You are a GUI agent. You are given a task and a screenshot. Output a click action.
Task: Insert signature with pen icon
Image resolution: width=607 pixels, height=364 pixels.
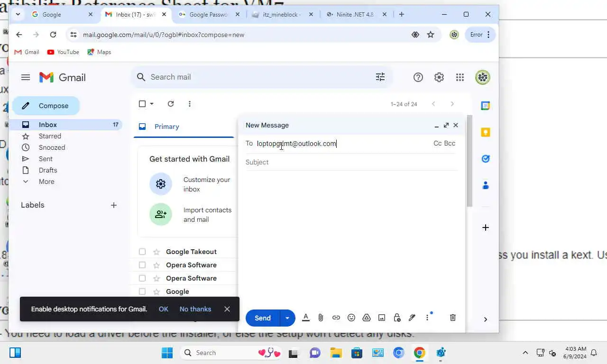(x=412, y=318)
